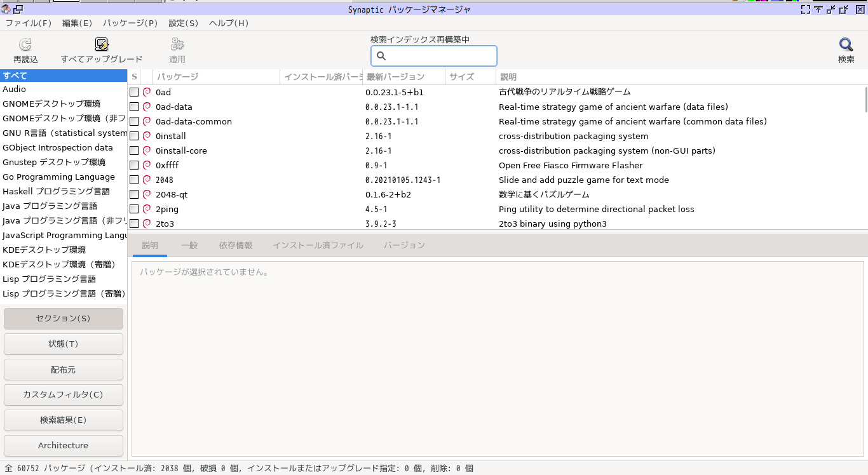Click the 再読込 reload toolbar icon
The height and width of the screenshot is (475, 868).
(25, 44)
